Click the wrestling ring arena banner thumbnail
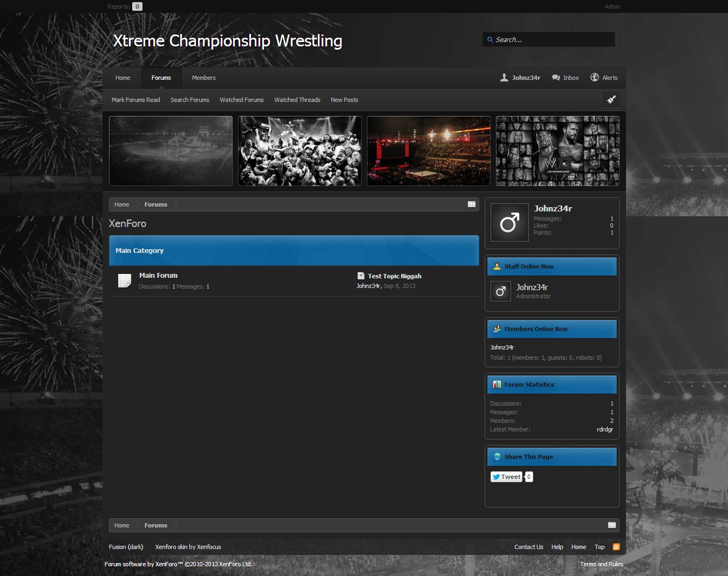728x576 pixels. tap(428, 151)
